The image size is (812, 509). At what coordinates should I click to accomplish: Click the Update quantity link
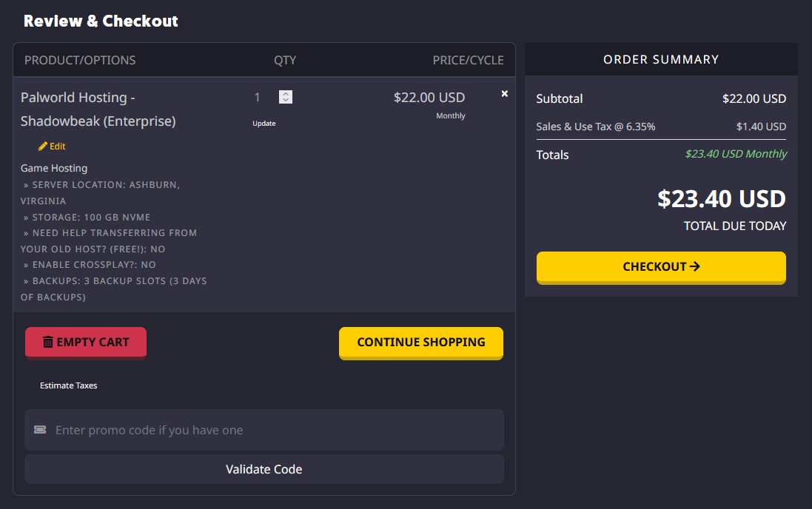264,124
